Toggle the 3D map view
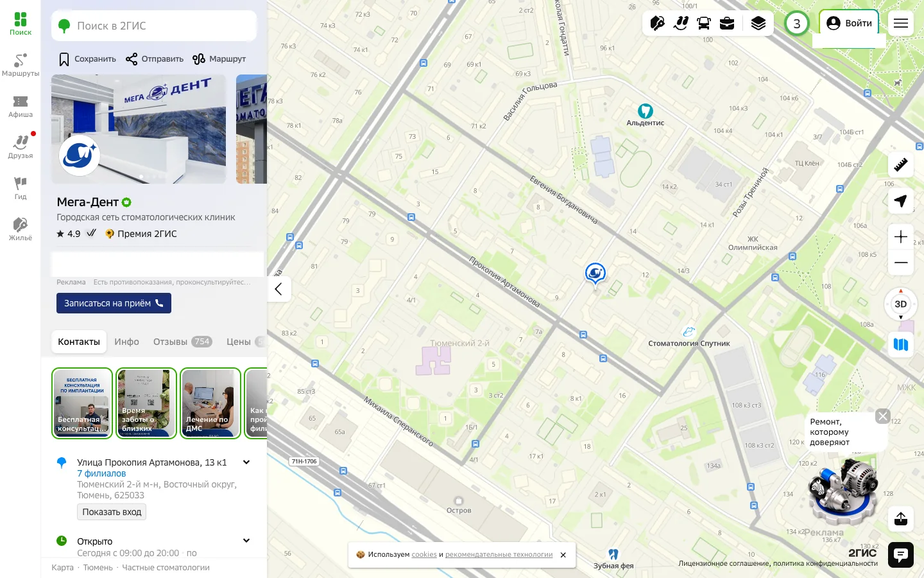 coord(901,304)
